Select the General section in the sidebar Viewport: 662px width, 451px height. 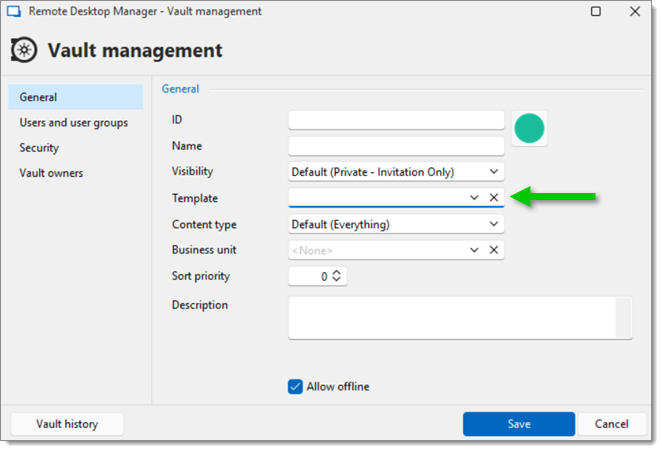[x=76, y=97]
